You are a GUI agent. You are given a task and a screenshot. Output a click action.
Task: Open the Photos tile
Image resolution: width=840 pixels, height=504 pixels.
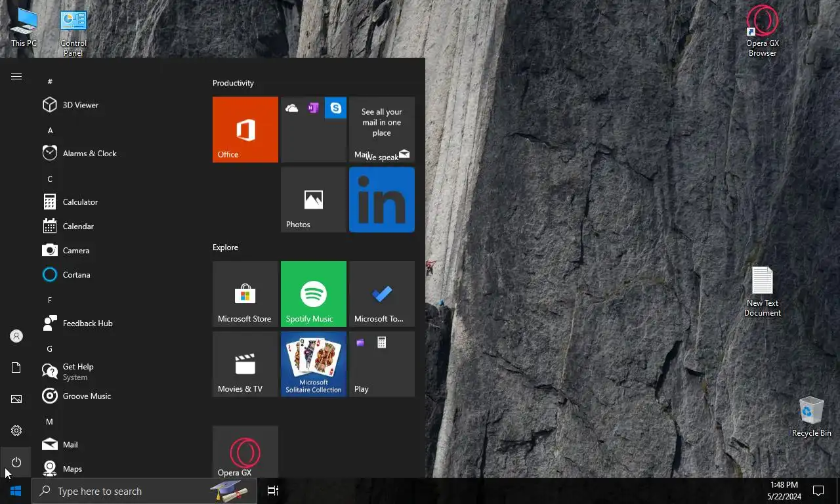[x=314, y=199]
